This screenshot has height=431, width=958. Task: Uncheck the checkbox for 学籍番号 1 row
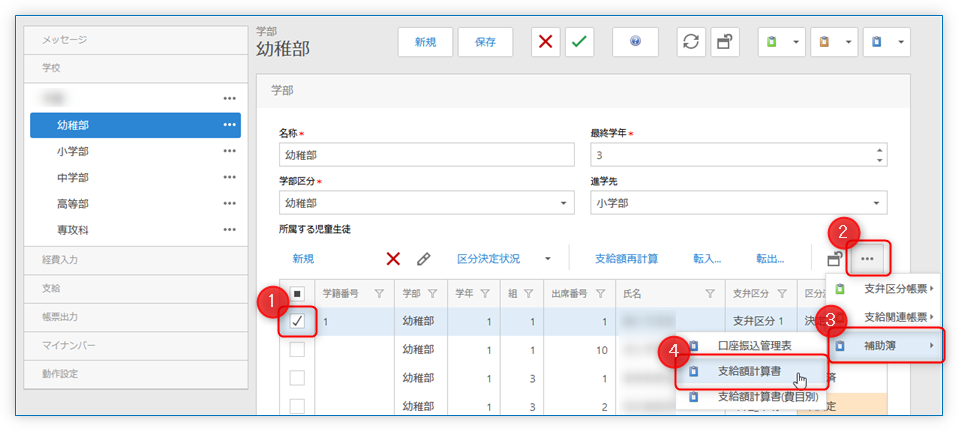tap(298, 322)
